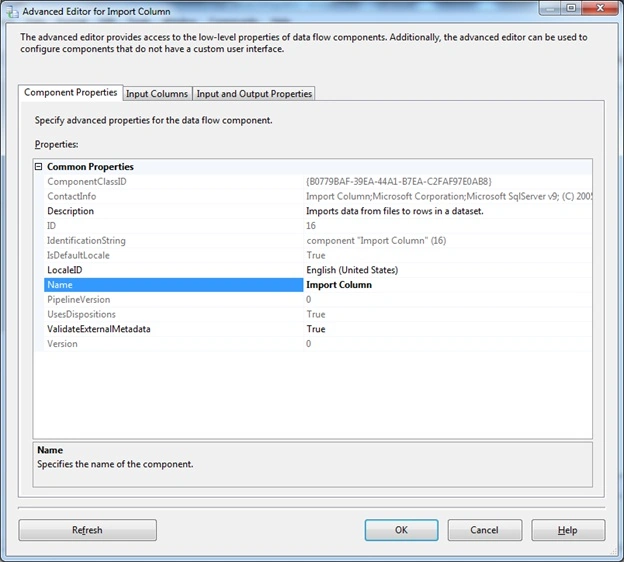Select the UsesDispositions property

174,314
